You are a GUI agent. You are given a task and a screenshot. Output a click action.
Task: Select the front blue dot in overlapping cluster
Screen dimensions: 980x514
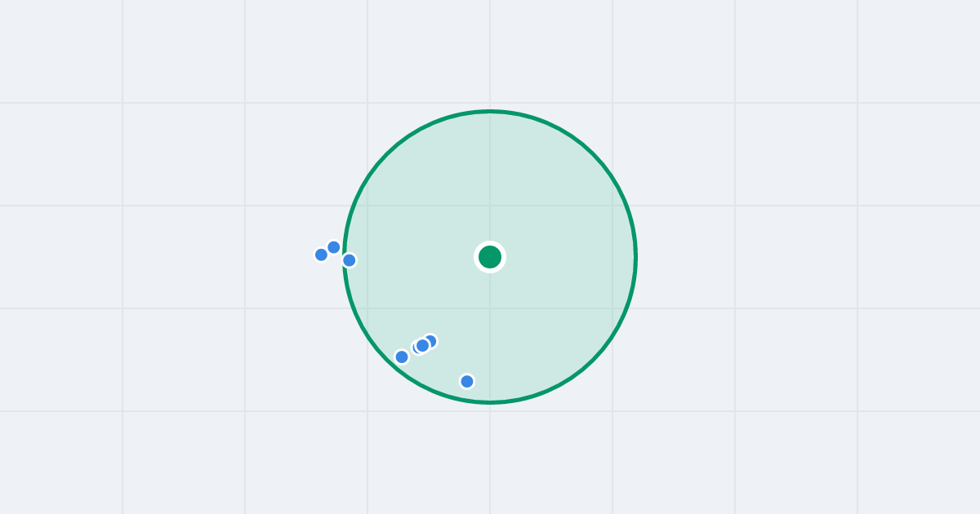(422, 345)
